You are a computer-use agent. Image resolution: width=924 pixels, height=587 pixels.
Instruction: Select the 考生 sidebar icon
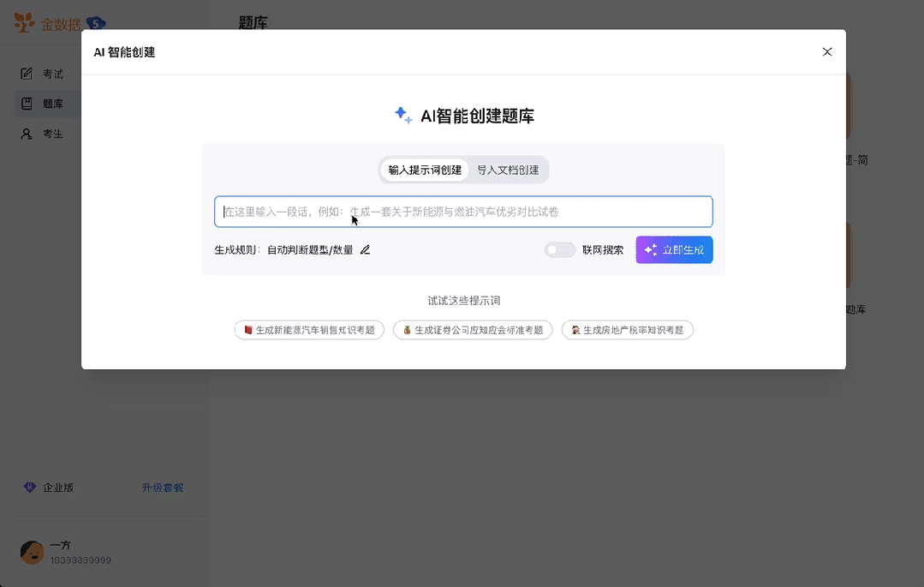pos(27,133)
